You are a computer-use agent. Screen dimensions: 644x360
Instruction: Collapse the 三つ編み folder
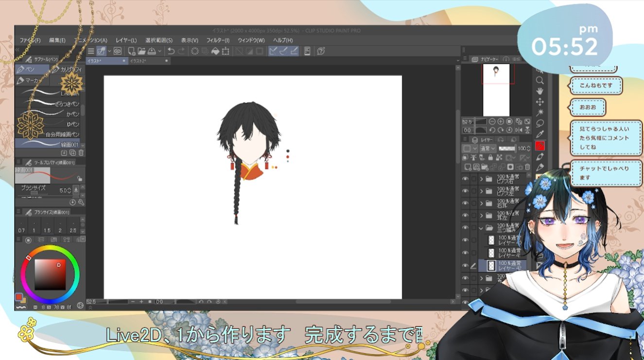[x=481, y=227]
